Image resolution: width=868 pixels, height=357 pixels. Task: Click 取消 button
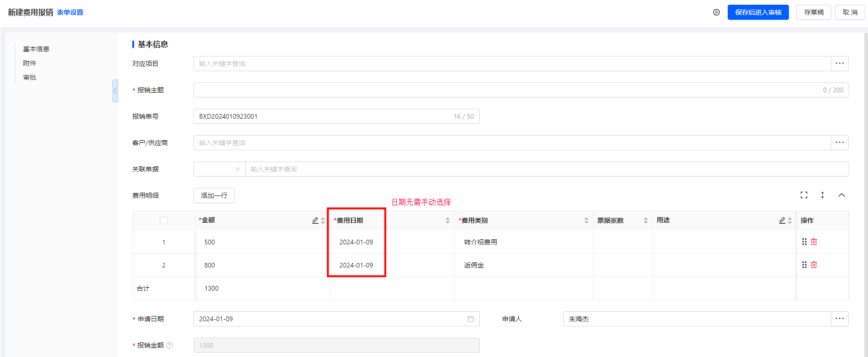[850, 12]
